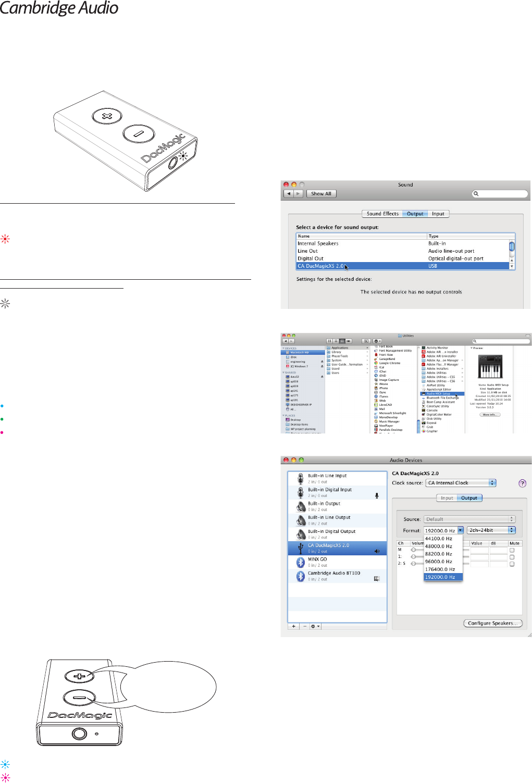Open the 2ch-24bit format dropdown

491,530
